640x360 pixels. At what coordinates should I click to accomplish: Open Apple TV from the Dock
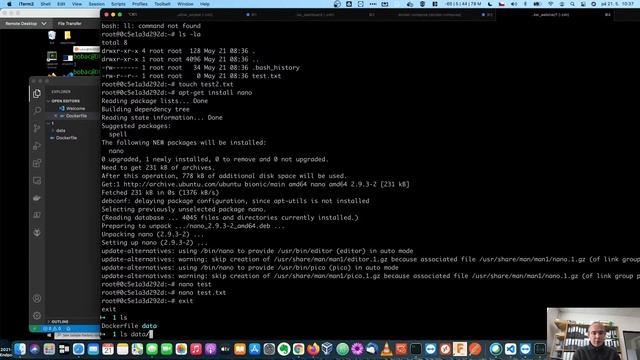(225, 349)
